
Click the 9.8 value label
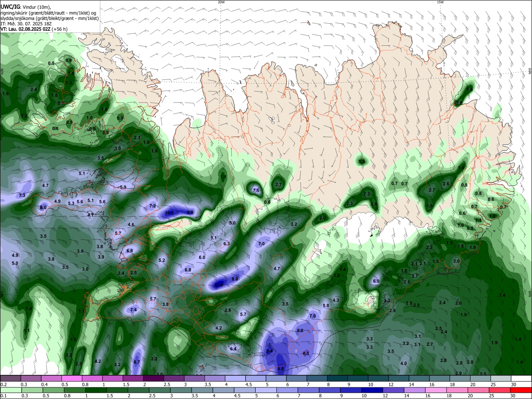point(281,369)
